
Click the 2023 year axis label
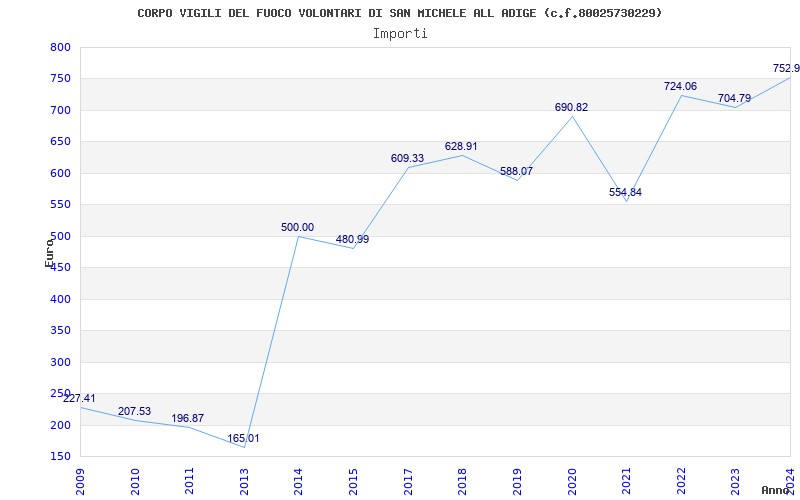click(736, 481)
